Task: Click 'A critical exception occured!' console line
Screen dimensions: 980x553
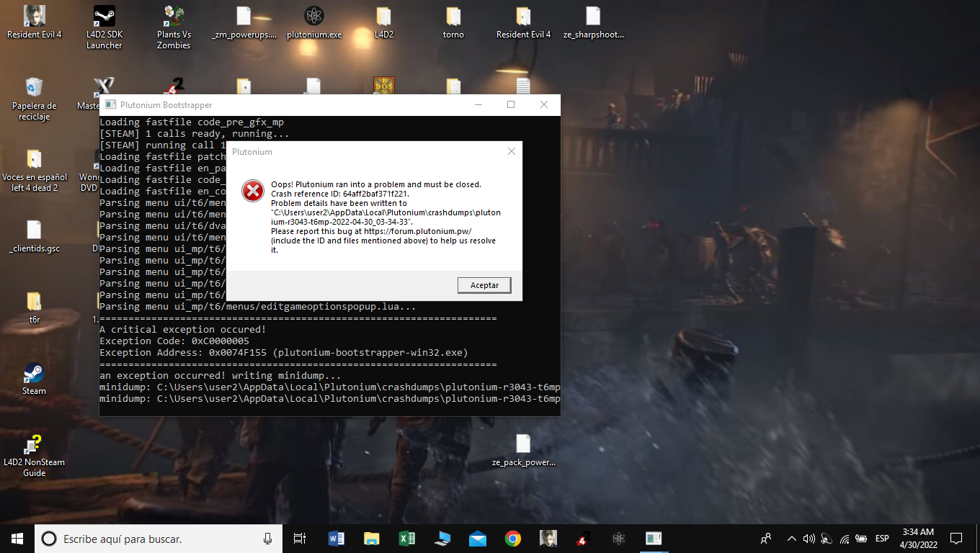Action: click(x=183, y=329)
